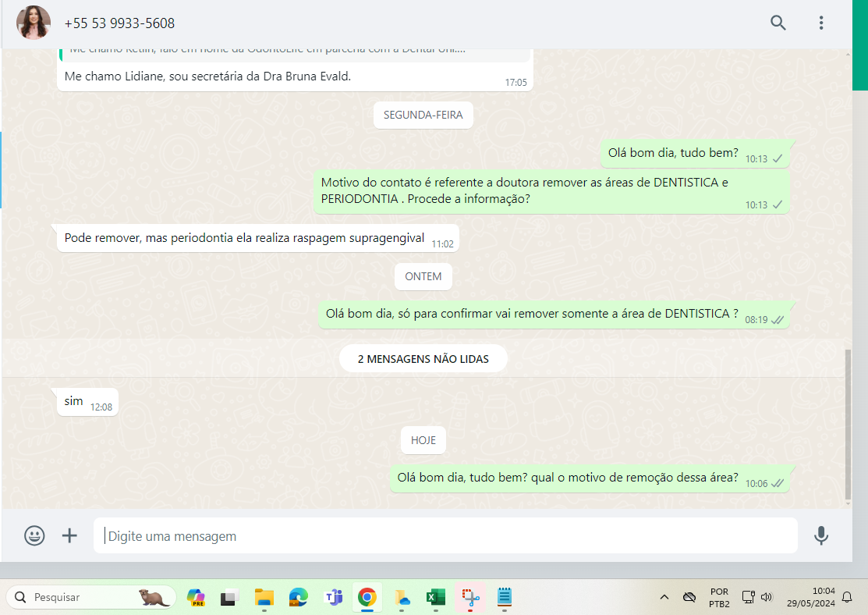Open the quoted 'Me chamo Ketlin' reply preview
868x615 pixels.
point(295,55)
